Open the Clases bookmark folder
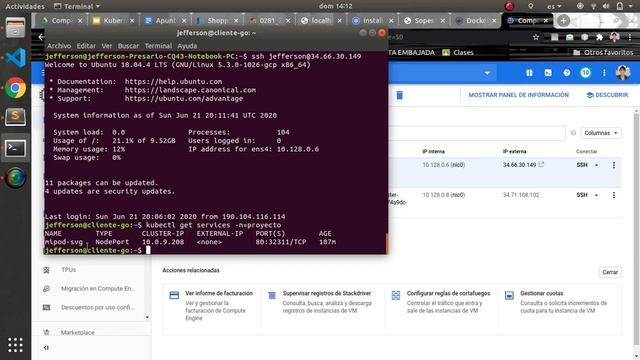Image resolution: width=640 pixels, height=360 pixels. click(x=458, y=53)
